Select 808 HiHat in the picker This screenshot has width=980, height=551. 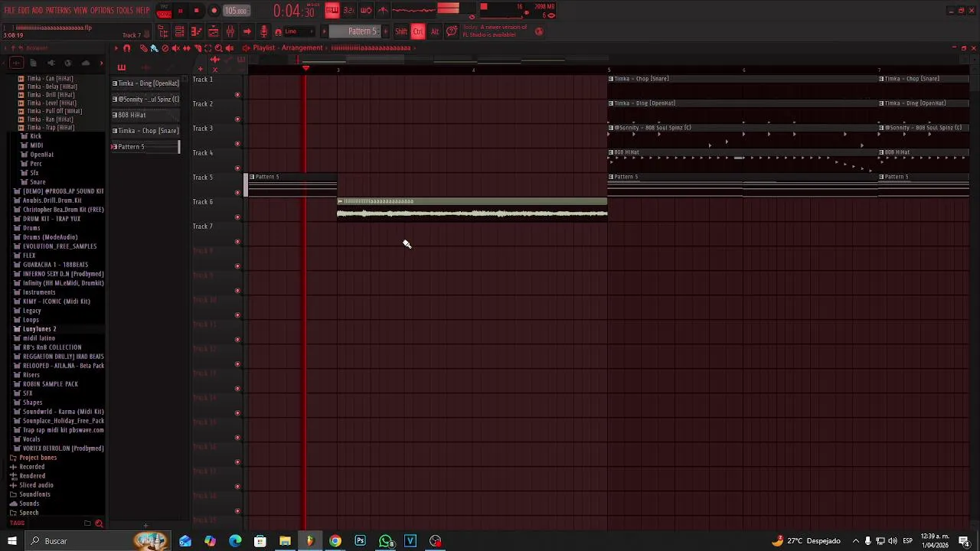pyautogui.click(x=145, y=115)
